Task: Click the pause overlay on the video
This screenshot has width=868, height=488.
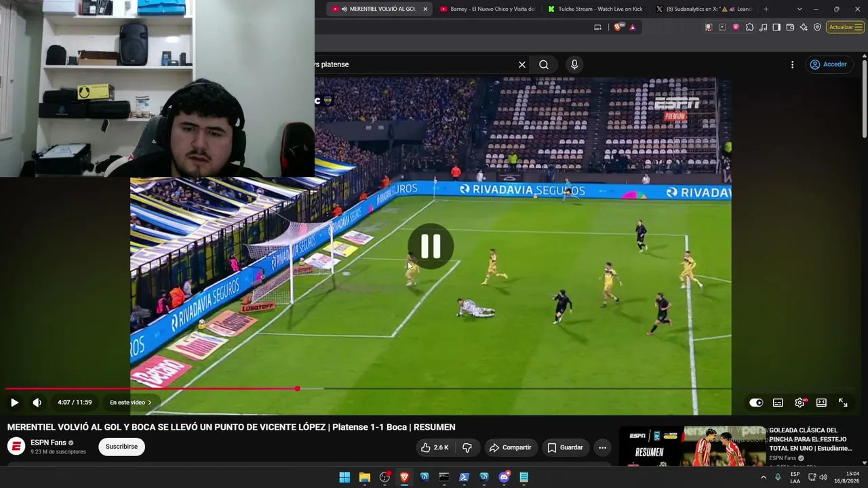Action: tap(431, 246)
